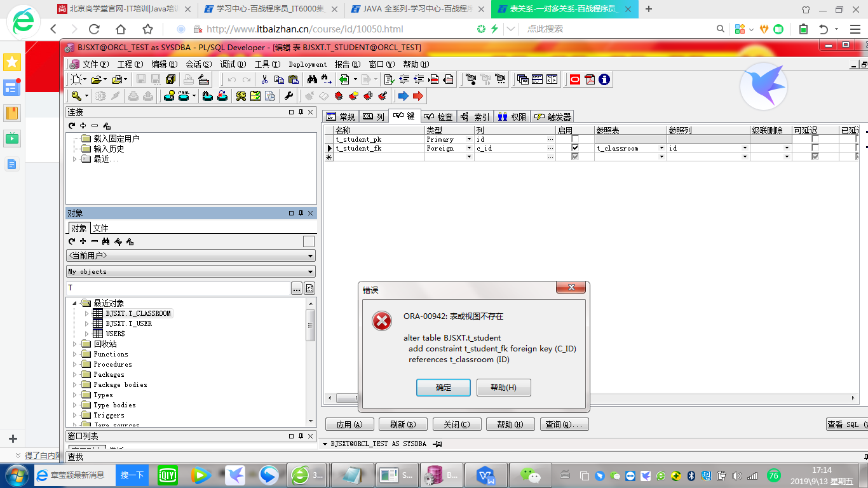Image resolution: width=868 pixels, height=488 pixels.
Task: Click the Open folder toolbar icon
Action: click(x=96, y=79)
